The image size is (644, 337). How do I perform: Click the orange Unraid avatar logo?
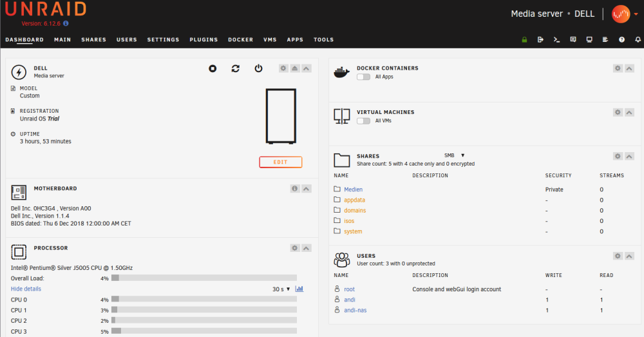tap(621, 14)
